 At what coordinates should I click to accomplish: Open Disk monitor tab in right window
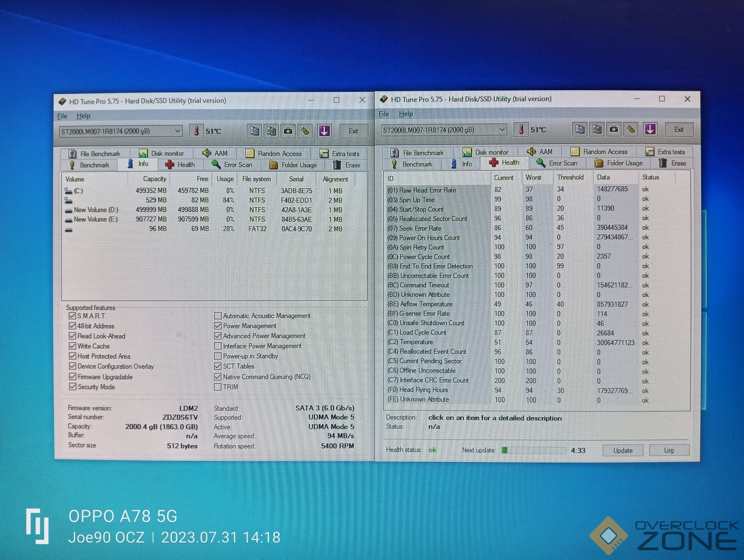click(x=485, y=152)
